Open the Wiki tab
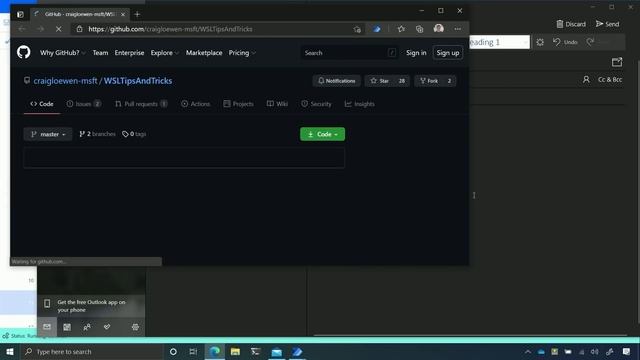 (277, 104)
